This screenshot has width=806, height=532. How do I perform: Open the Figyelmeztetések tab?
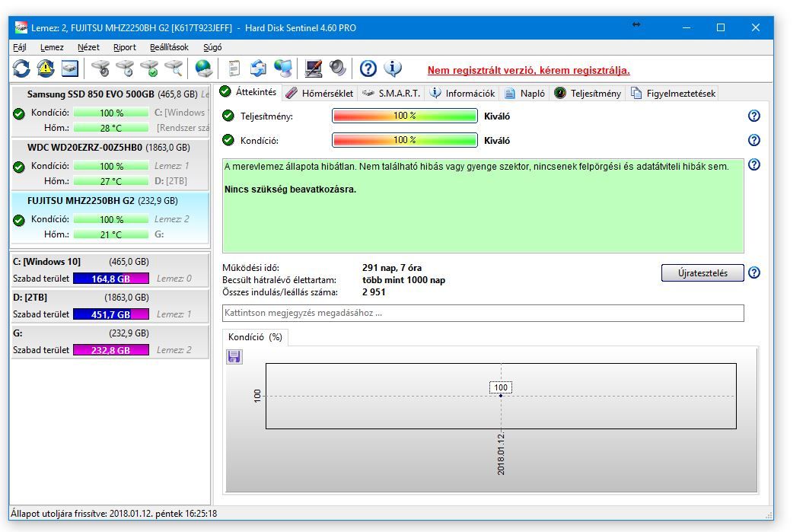(673, 93)
